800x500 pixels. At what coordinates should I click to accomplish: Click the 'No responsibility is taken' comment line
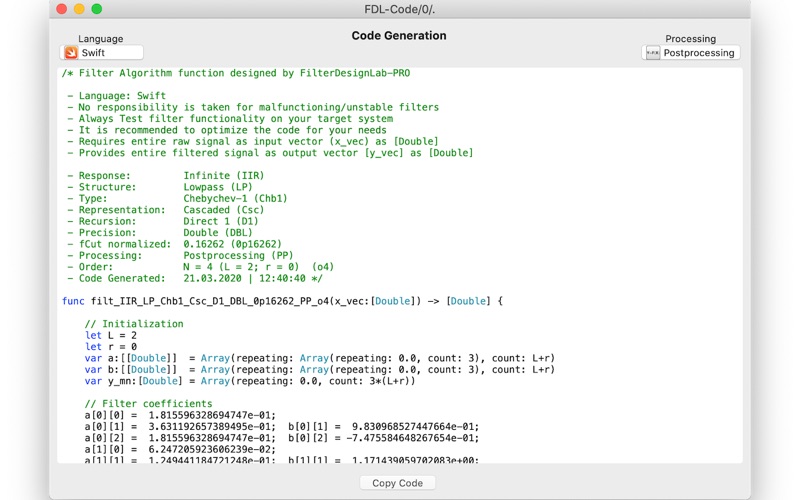tap(253, 107)
